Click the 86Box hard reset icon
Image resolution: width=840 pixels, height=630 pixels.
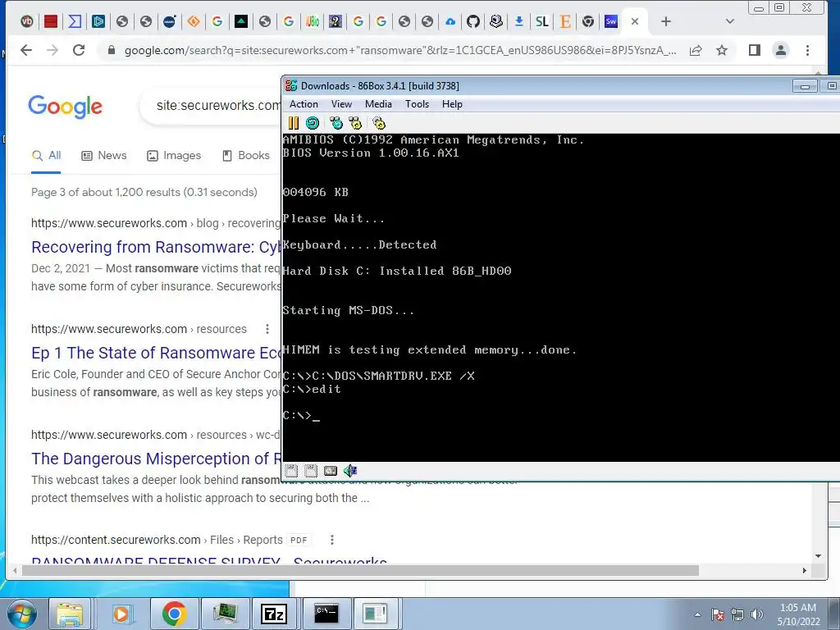(313, 123)
